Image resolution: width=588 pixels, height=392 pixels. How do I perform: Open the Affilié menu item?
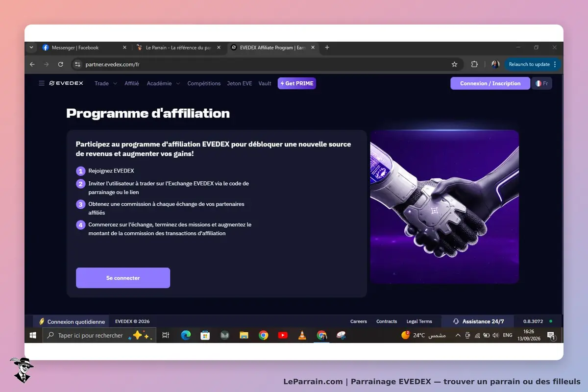point(132,83)
